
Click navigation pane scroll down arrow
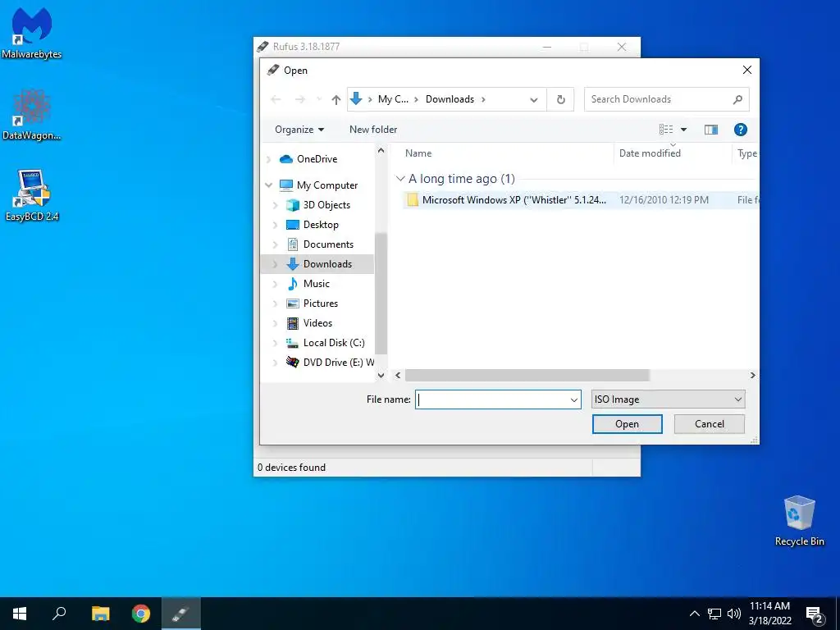point(381,375)
